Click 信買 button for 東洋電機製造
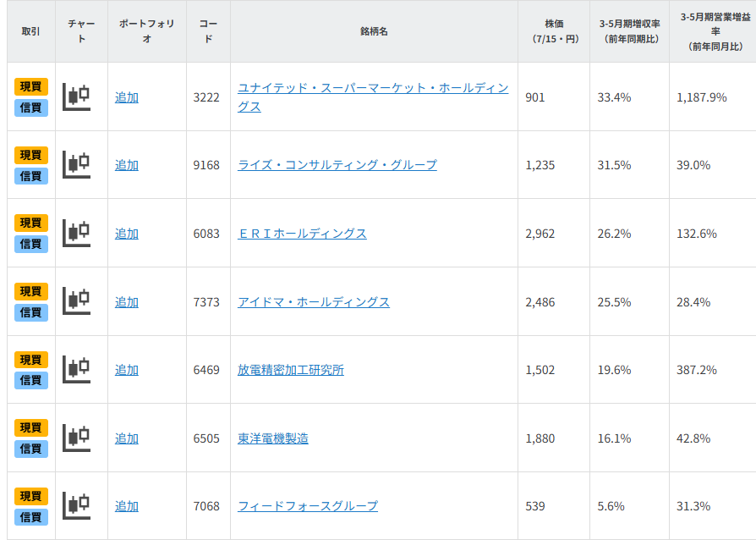The image size is (756, 540). pyautogui.click(x=30, y=449)
